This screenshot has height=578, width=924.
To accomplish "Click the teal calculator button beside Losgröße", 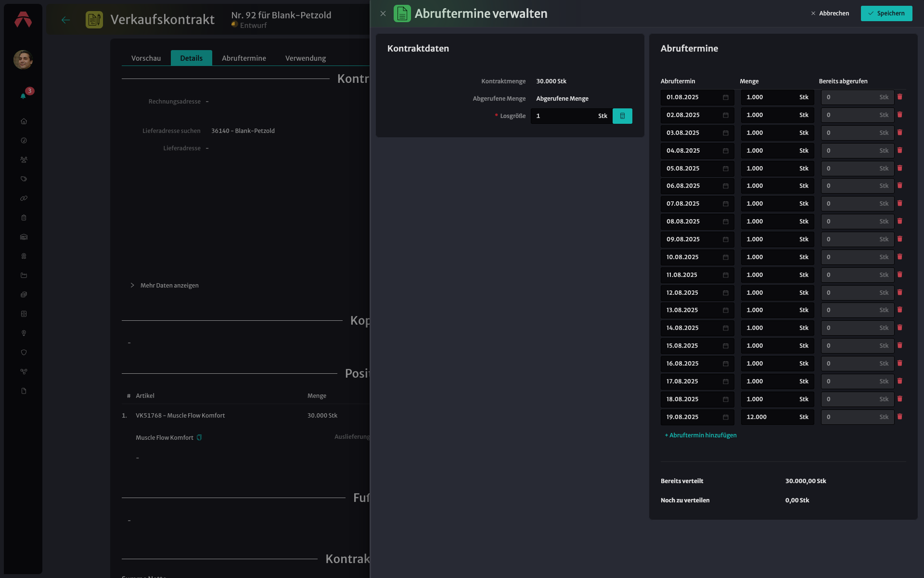I will click(622, 116).
